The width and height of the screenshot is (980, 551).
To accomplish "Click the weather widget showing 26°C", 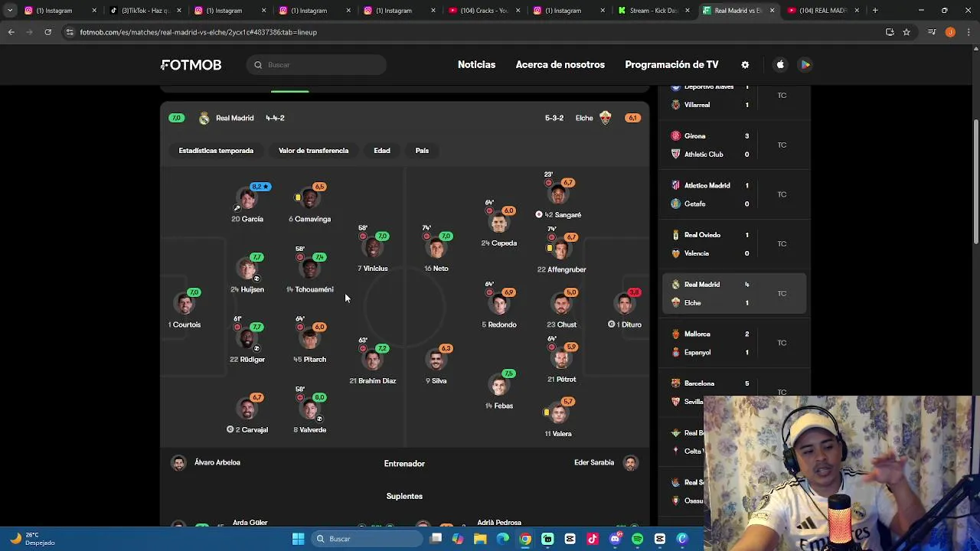I will click(x=32, y=539).
